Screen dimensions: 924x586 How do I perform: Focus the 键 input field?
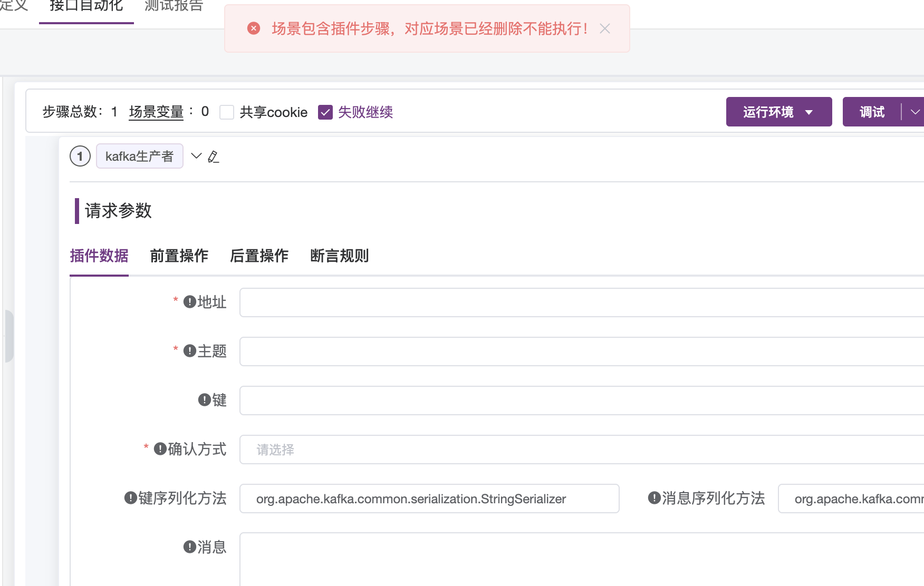(582, 401)
